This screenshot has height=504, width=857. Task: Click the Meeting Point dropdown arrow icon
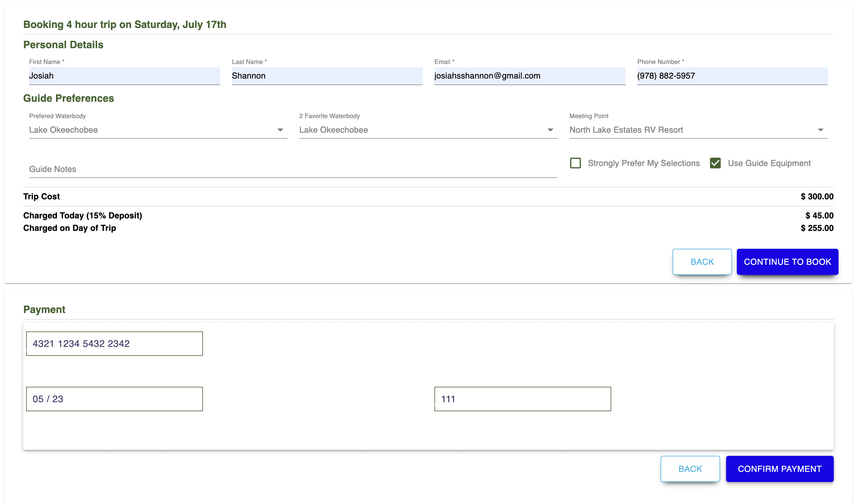point(821,130)
